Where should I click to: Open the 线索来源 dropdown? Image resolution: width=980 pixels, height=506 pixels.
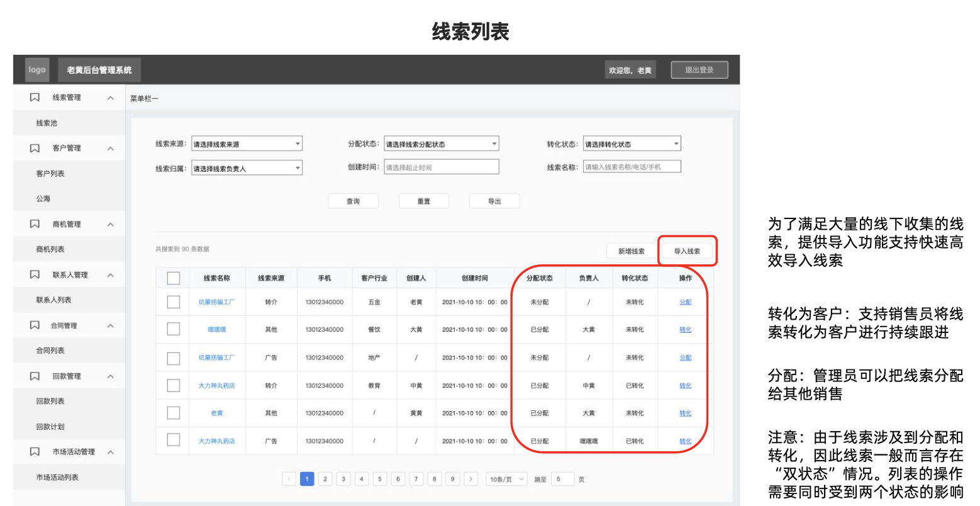(247, 144)
